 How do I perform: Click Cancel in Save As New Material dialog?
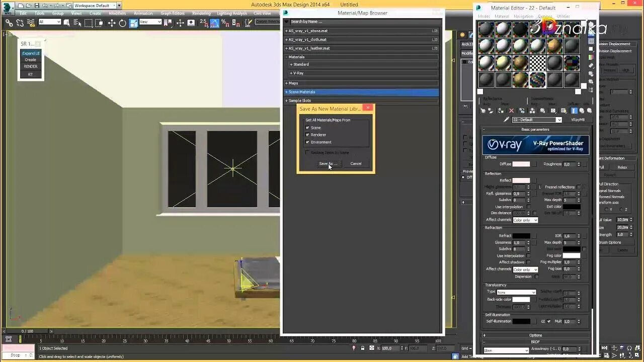pos(356,163)
